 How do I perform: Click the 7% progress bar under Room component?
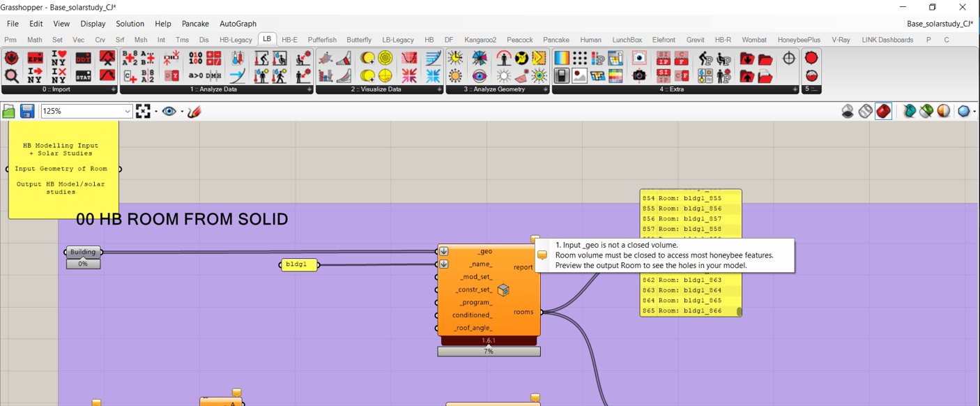coord(489,352)
